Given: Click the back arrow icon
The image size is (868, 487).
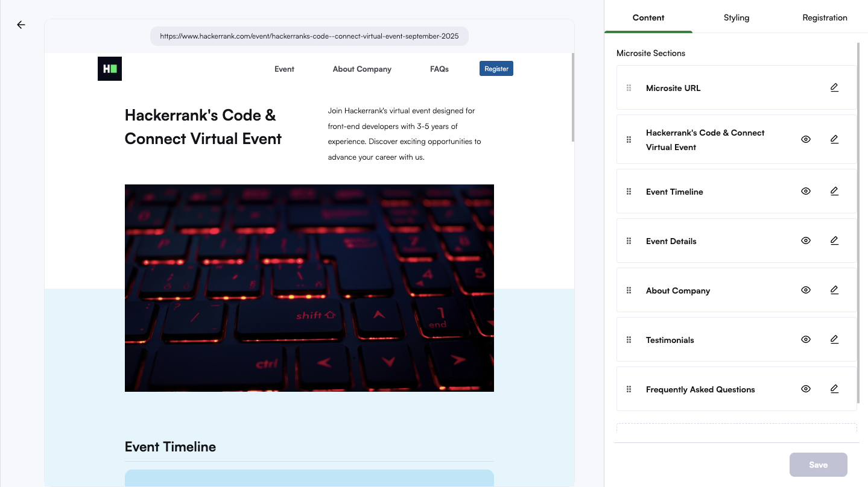Looking at the screenshot, I should pyautogui.click(x=21, y=25).
